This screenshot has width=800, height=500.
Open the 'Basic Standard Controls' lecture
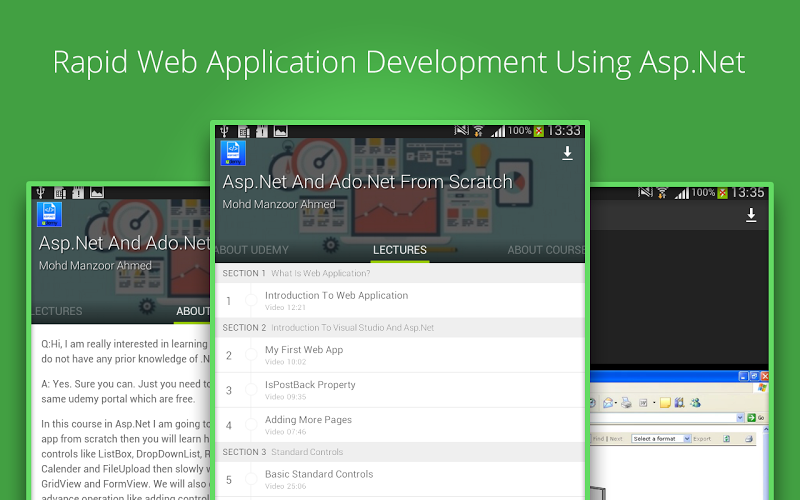tap(319, 478)
